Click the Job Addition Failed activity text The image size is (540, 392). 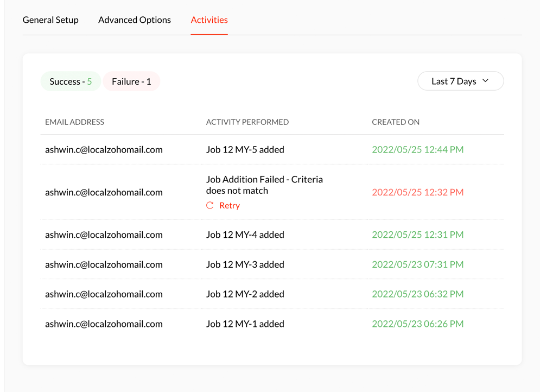click(264, 185)
